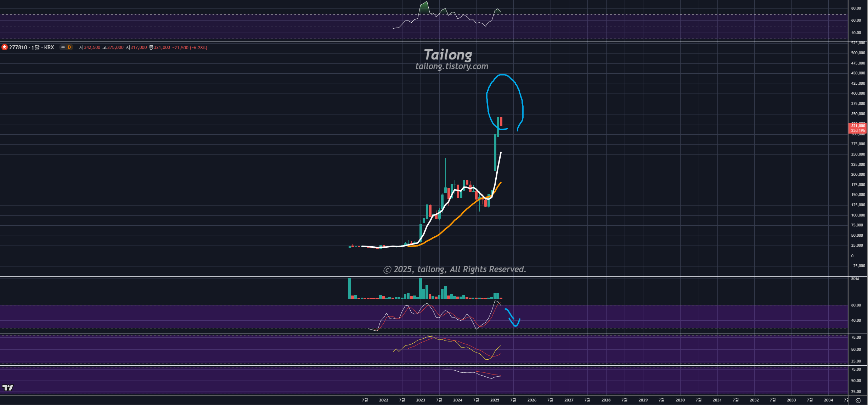Viewport: 868px width, 405px height.
Task: Click the TradingView logo at bottom-left
Action: (7, 388)
